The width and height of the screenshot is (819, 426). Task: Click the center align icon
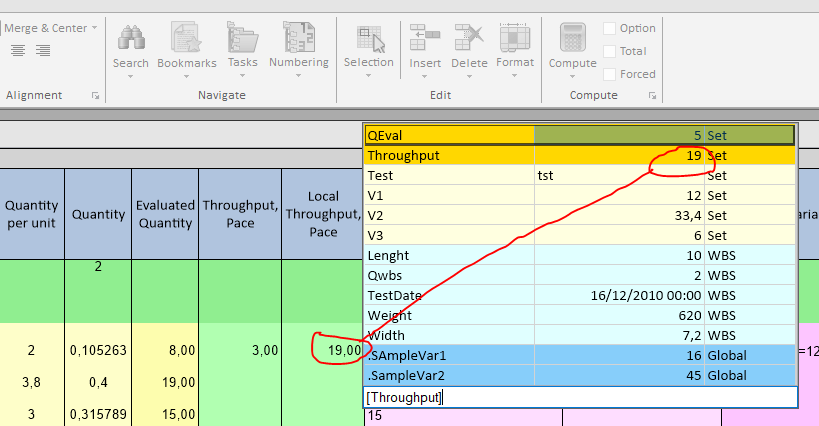pyautogui.click(x=18, y=51)
